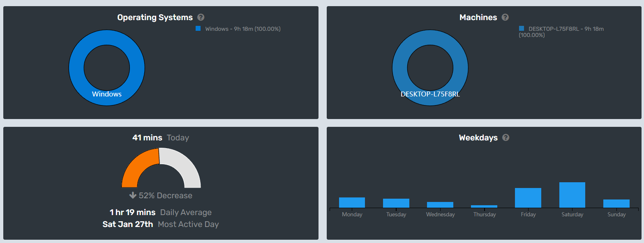Viewport: 644px width, 243px height.
Task: Click the Machines help question icon
Action: click(x=505, y=17)
